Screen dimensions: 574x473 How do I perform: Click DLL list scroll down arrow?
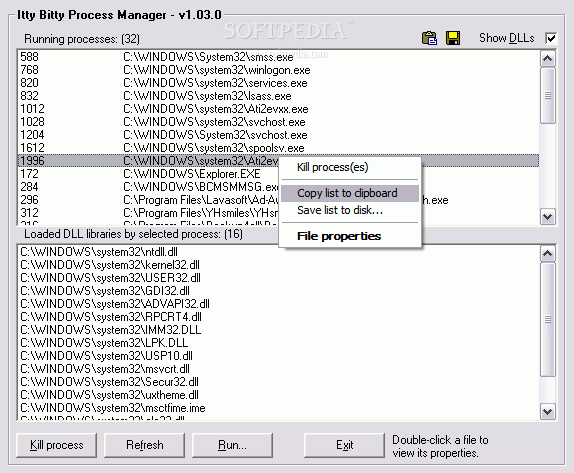(x=548, y=411)
